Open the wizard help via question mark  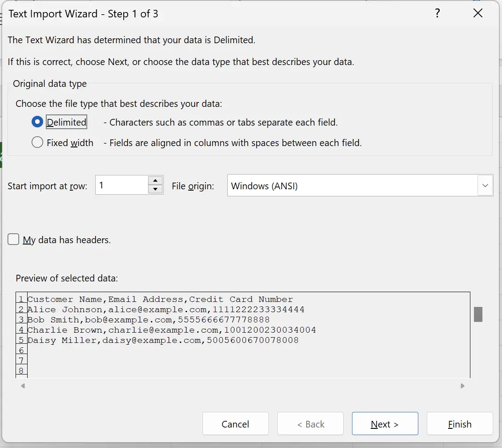pyautogui.click(x=437, y=13)
